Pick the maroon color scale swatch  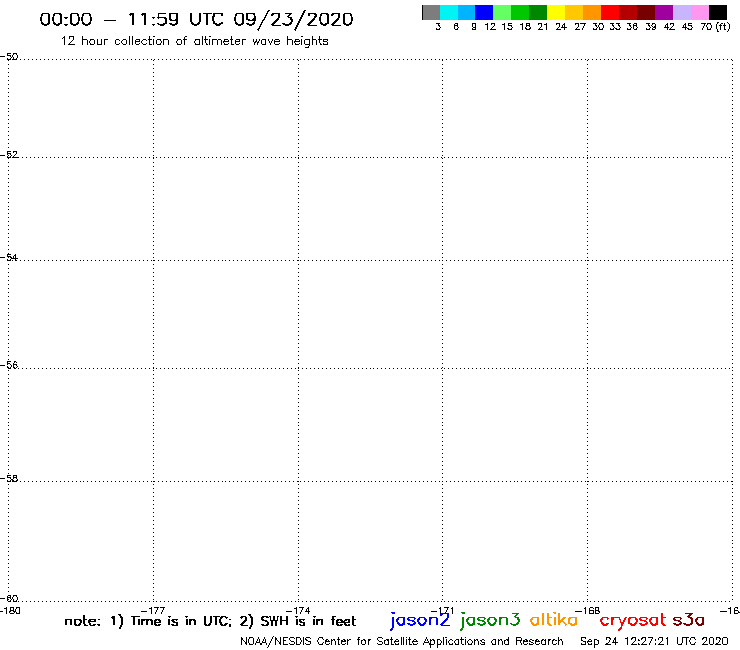click(x=646, y=12)
